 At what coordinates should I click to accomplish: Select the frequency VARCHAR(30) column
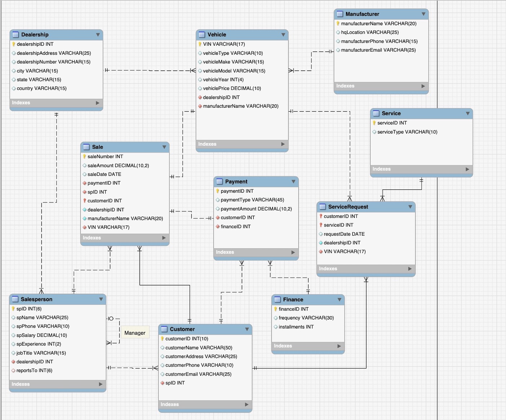pyautogui.click(x=306, y=318)
